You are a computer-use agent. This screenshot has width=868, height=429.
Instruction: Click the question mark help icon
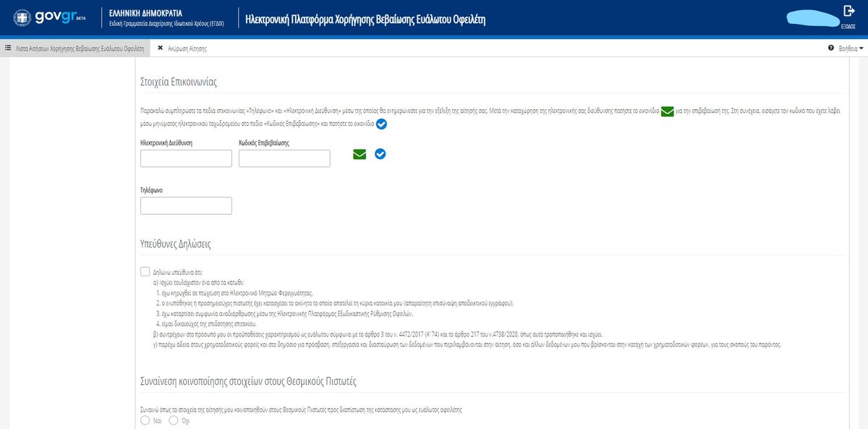[x=831, y=48]
